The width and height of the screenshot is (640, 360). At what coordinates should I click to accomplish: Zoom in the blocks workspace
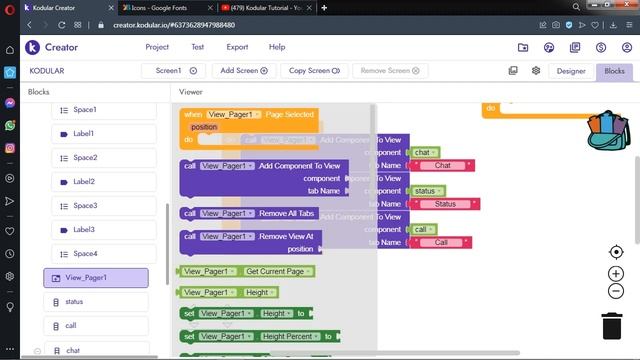coord(616,273)
